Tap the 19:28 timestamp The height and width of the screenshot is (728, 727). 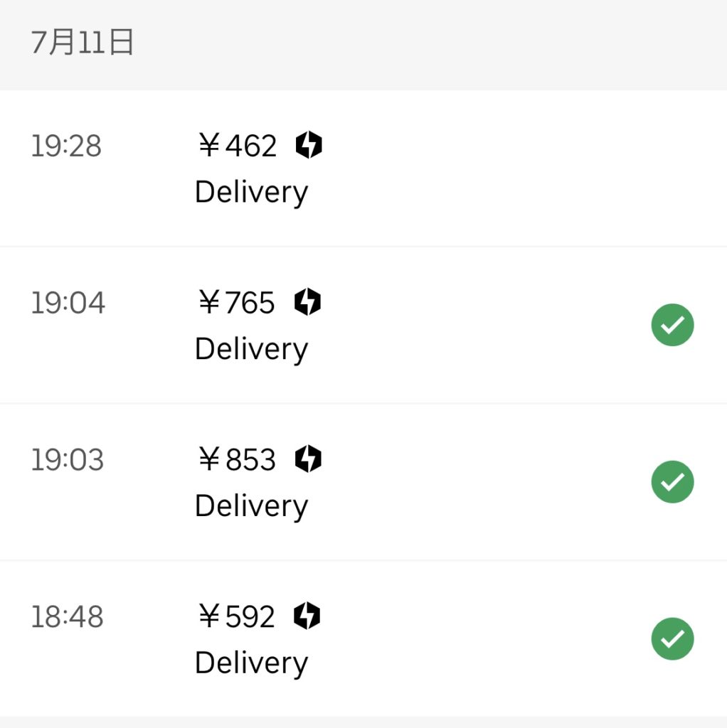pos(66,146)
